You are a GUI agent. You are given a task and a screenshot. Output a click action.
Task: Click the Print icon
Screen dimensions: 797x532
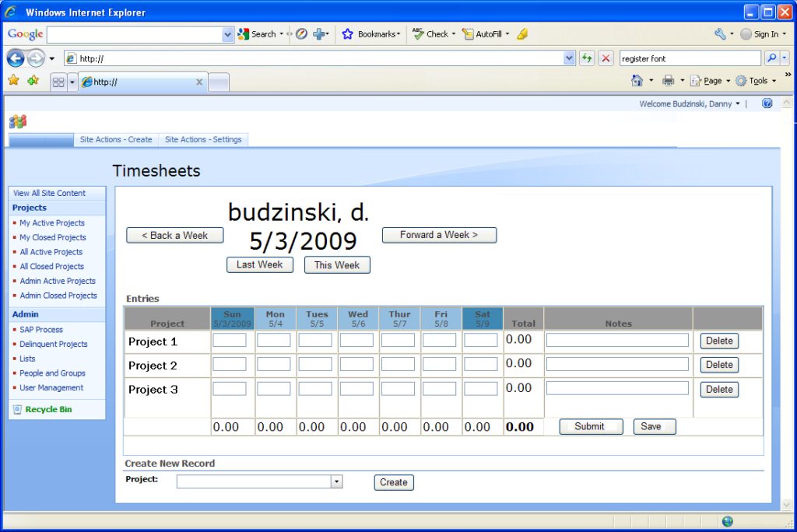click(x=668, y=80)
